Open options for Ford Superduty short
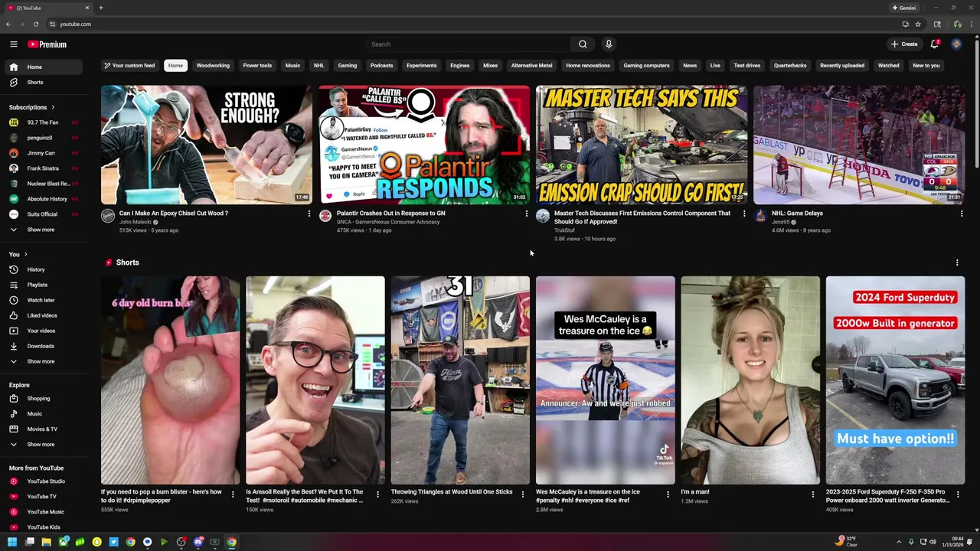 958,494
